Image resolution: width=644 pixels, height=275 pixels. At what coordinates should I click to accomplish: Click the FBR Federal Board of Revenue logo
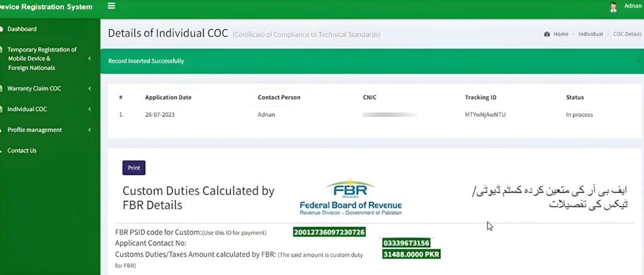[350, 197]
